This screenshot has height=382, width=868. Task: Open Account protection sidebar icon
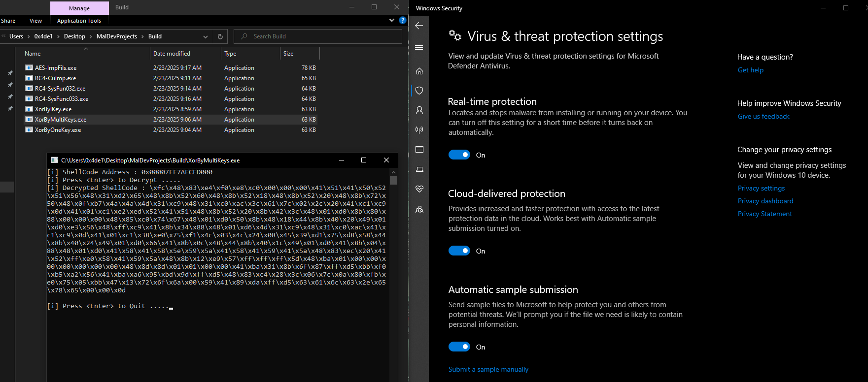click(419, 110)
